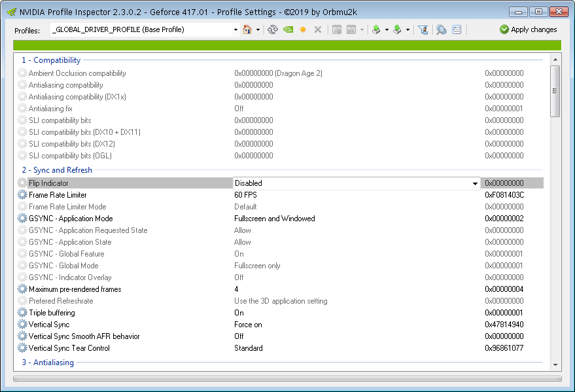Select the Vertical Sync setting name
Viewport: 575px width, 392px height.
pos(49,325)
